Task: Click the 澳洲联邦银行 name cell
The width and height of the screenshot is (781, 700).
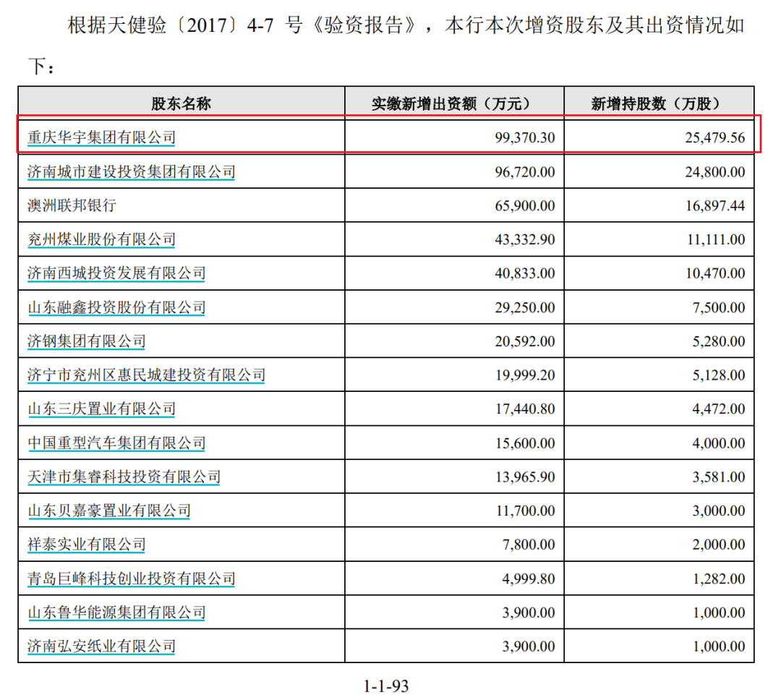Action: point(72,205)
